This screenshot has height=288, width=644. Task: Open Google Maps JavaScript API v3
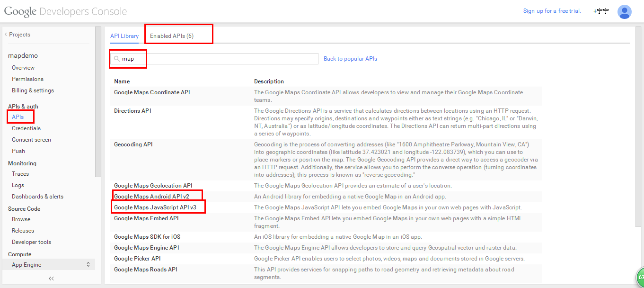155,207
